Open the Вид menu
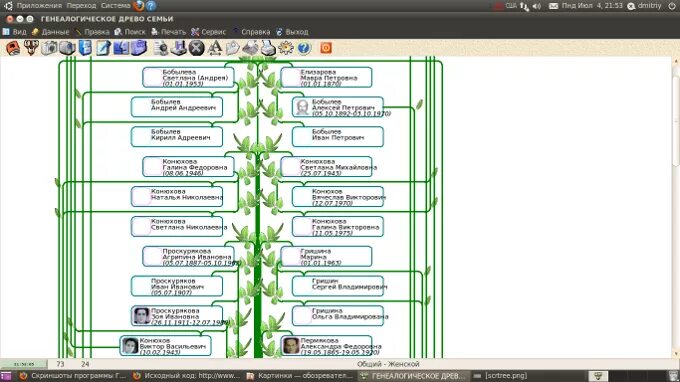This screenshot has width=680, height=382. (x=15, y=32)
